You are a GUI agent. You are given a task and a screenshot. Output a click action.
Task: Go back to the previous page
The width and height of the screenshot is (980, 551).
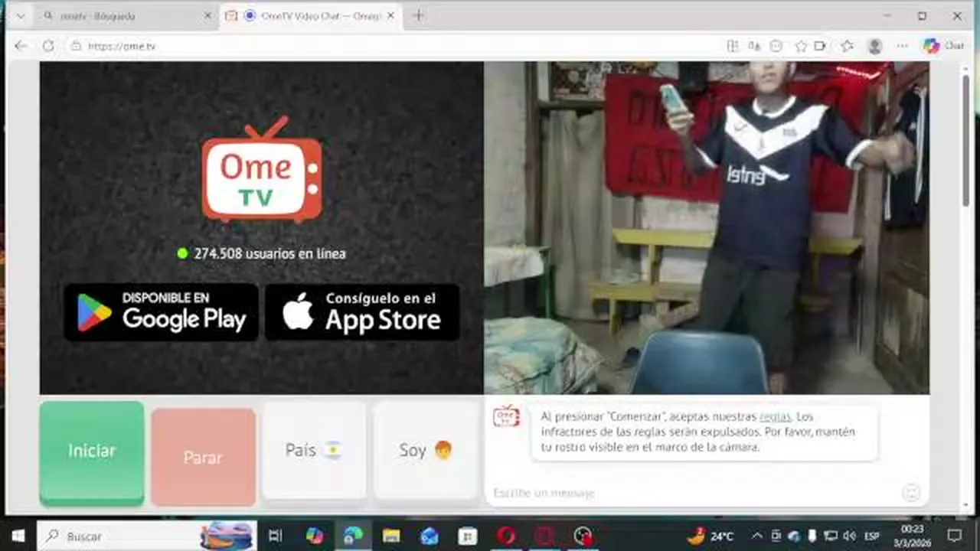tap(21, 46)
